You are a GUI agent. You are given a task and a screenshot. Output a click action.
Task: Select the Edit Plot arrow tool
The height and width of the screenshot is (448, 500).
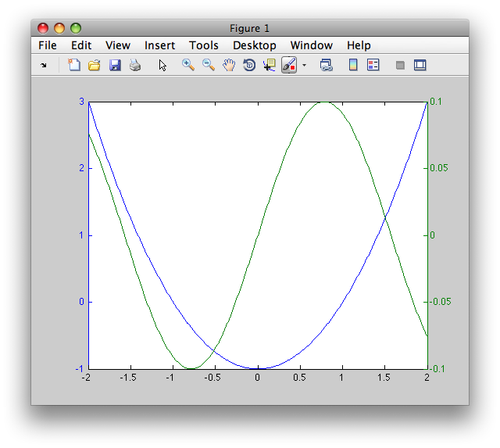pos(162,65)
